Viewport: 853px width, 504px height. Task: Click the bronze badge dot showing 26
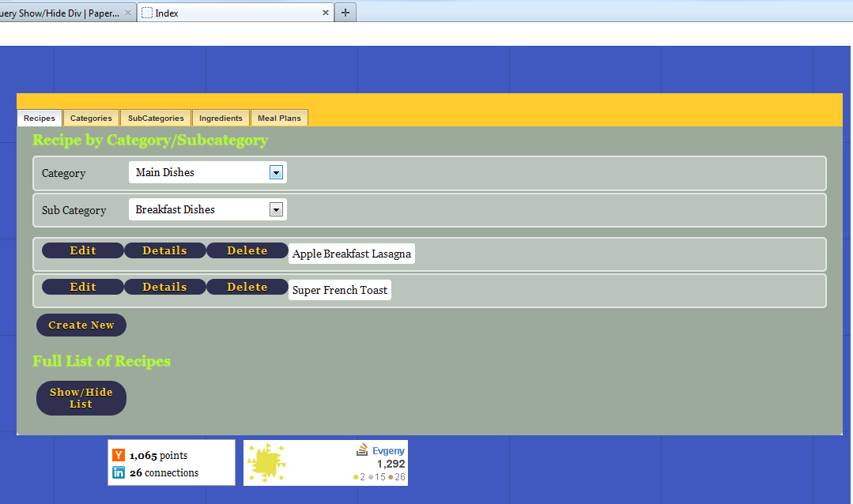(391, 477)
